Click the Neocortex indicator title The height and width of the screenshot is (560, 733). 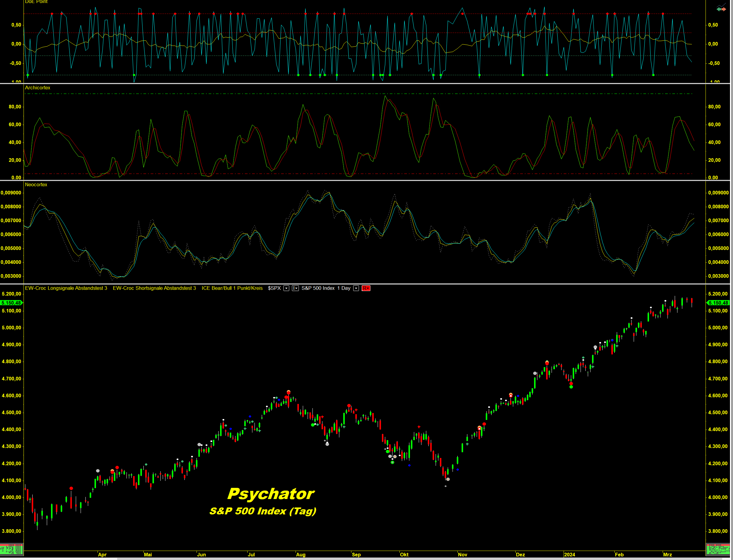36,185
